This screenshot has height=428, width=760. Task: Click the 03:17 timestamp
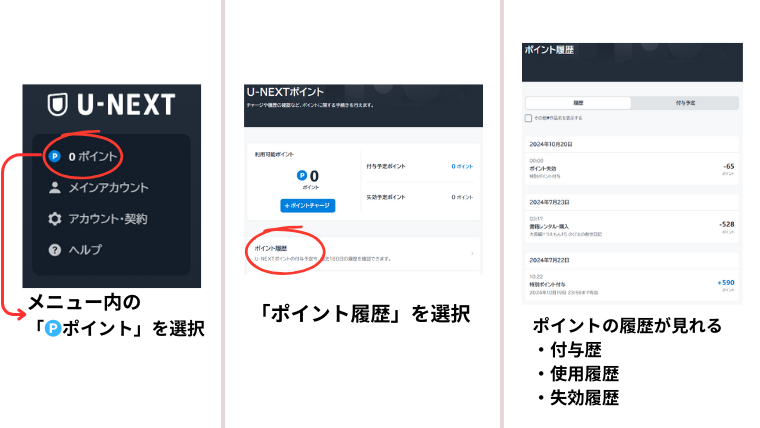coord(536,219)
